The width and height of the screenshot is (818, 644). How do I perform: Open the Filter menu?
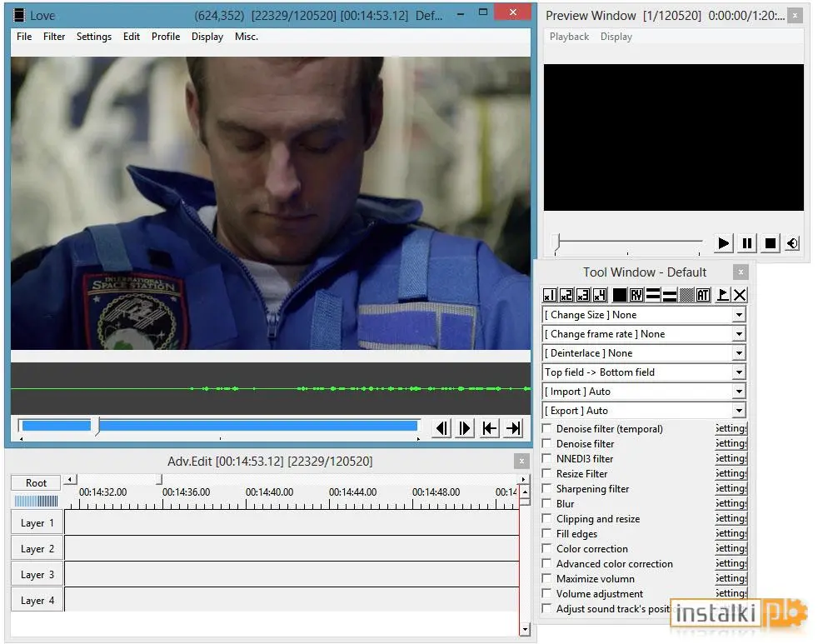point(54,37)
